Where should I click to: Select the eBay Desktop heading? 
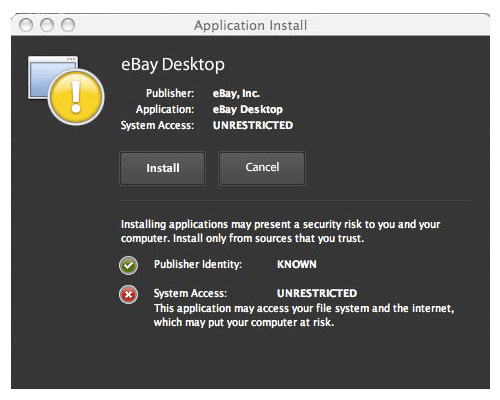[x=173, y=64]
